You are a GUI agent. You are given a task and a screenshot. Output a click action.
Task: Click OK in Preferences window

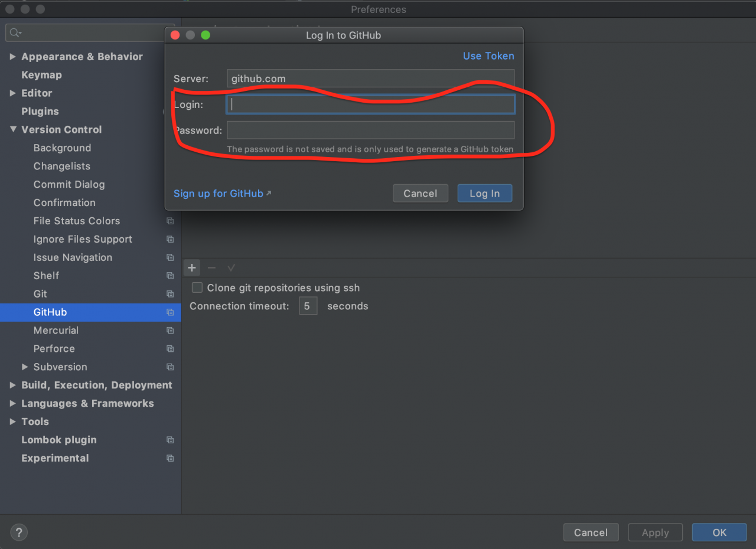click(x=719, y=532)
